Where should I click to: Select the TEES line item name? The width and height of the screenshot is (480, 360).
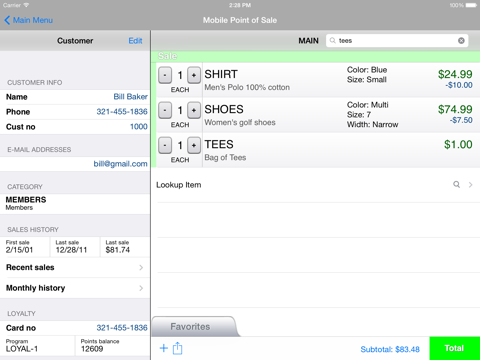point(219,144)
